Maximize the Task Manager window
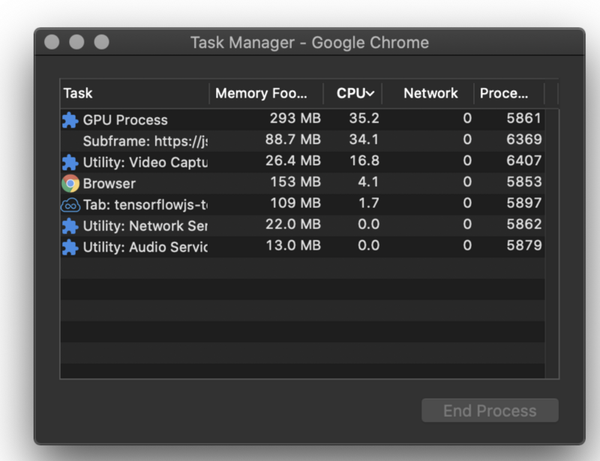The height and width of the screenshot is (461, 600). pyautogui.click(x=102, y=42)
